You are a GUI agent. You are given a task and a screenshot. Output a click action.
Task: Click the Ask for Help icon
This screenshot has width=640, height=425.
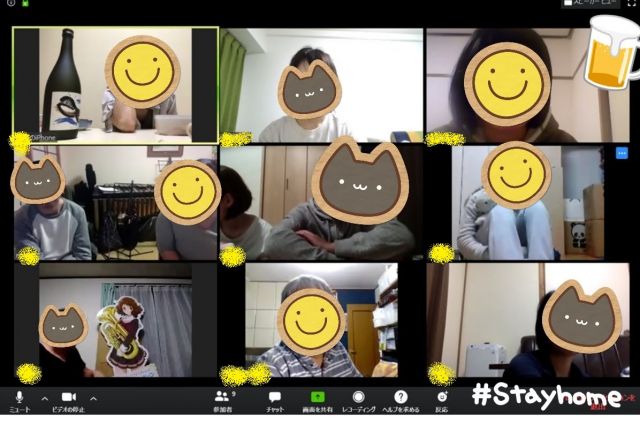400,398
